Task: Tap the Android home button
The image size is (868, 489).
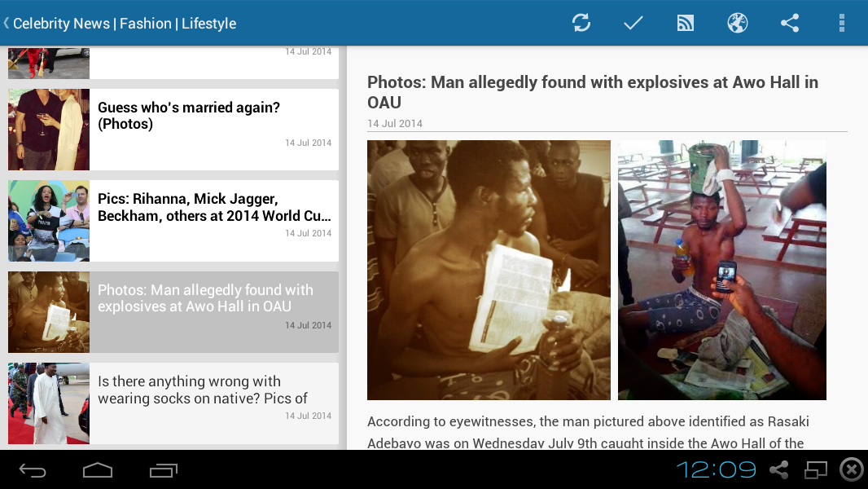Action: point(98,470)
